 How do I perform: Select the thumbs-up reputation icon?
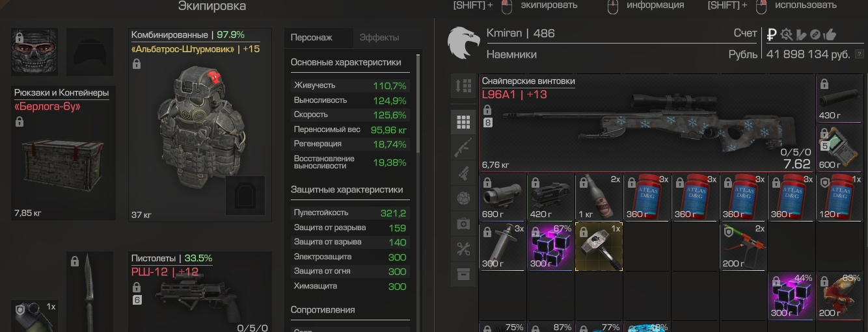pos(830,34)
